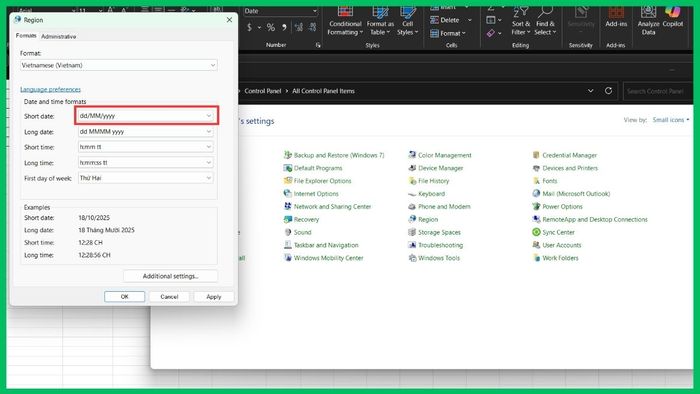This screenshot has height=394, width=700.
Task: Open Format as Table in Excel ribbon
Action: pyautogui.click(x=380, y=21)
